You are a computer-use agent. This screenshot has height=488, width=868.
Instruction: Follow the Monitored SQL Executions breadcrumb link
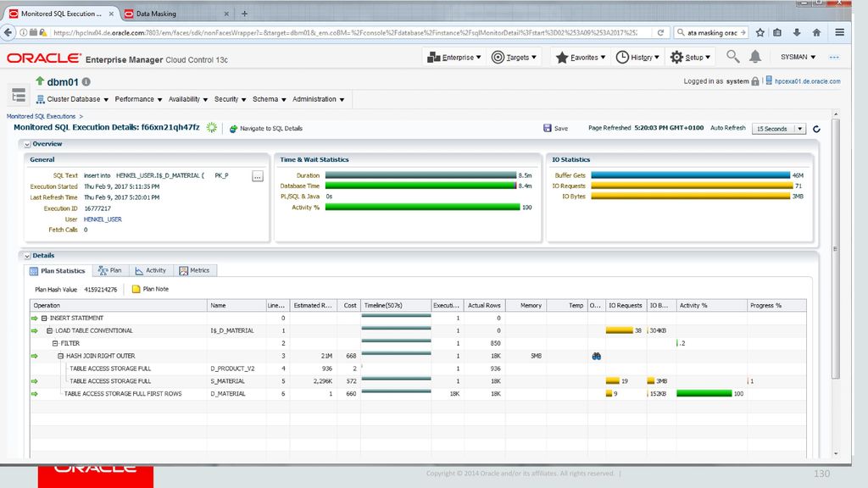tap(41, 116)
